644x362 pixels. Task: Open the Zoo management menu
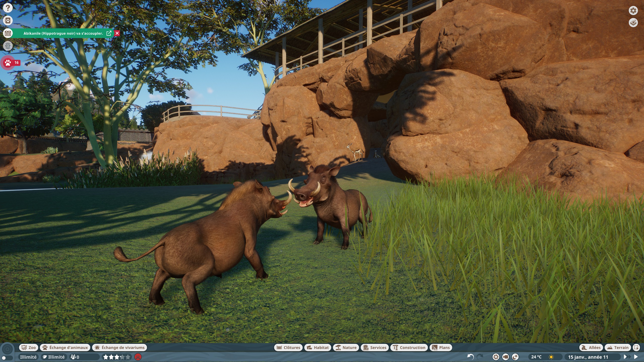(x=28, y=347)
